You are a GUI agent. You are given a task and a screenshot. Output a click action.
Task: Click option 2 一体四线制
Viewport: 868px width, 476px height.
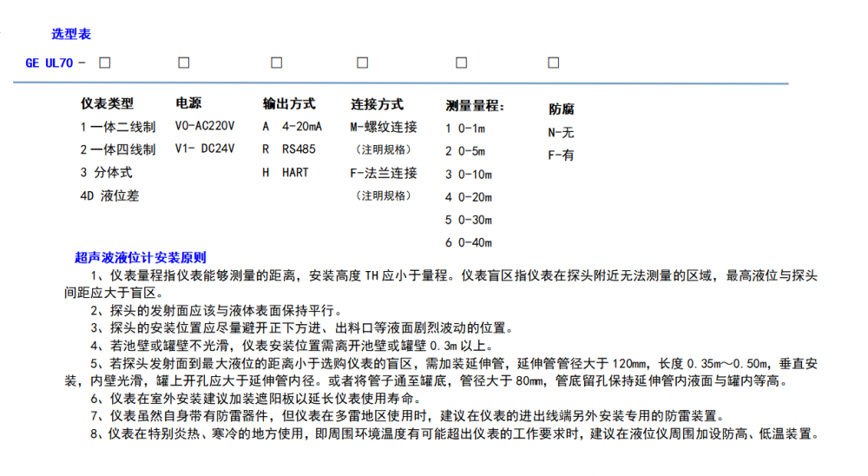(x=117, y=149)
